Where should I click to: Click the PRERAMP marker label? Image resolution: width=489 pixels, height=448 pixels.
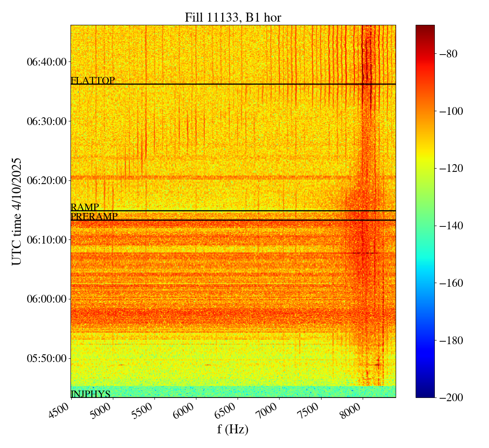(x=94, y=217)
